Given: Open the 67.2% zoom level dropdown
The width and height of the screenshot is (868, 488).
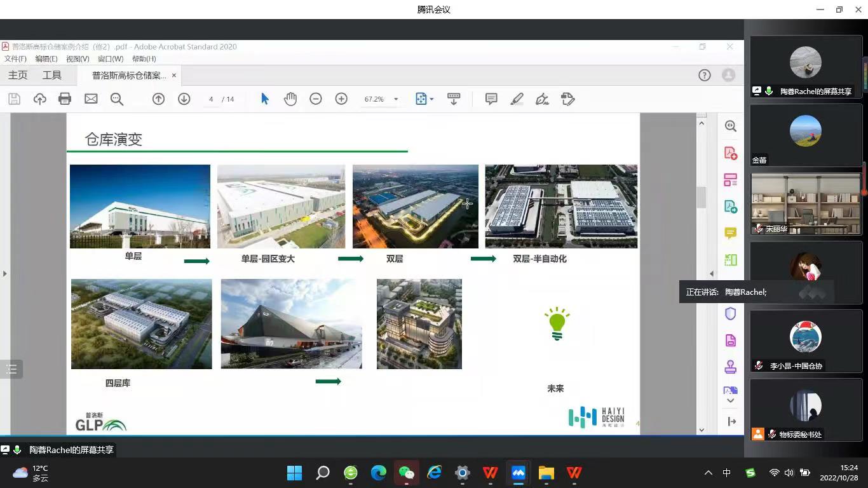Looking at the screenshot, I should 395,99.
